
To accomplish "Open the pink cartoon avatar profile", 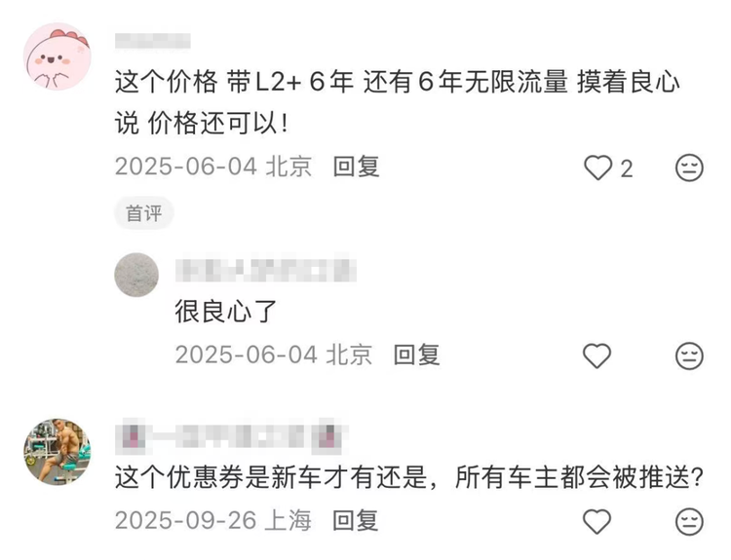I will point(58,56).
